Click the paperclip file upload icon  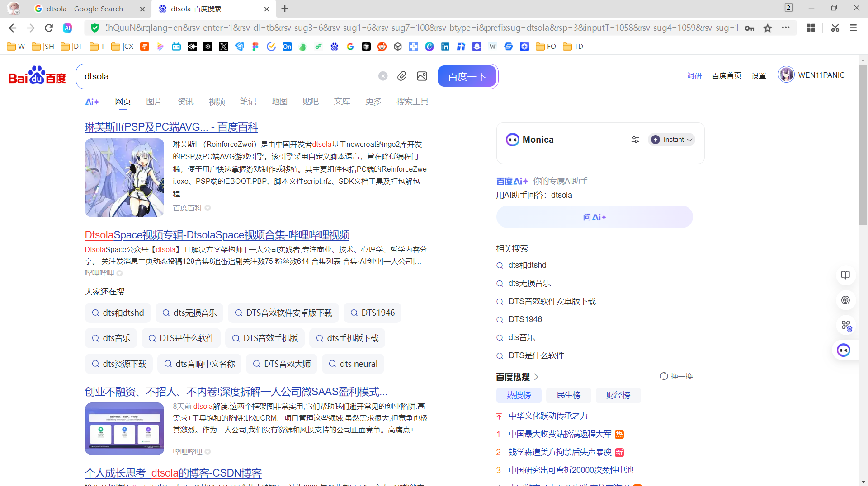point(401,76)
